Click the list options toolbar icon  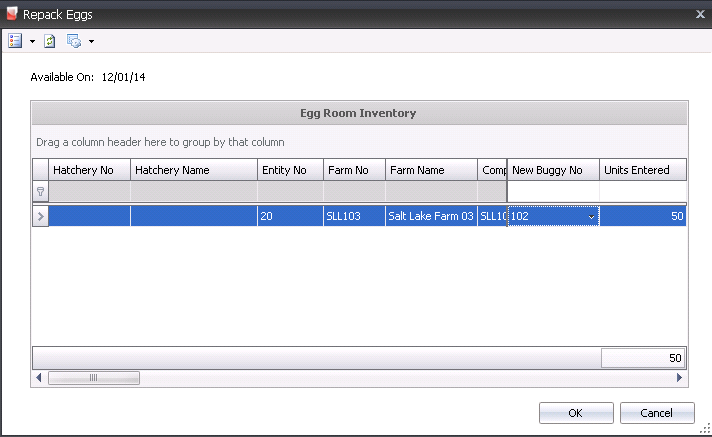15,41
